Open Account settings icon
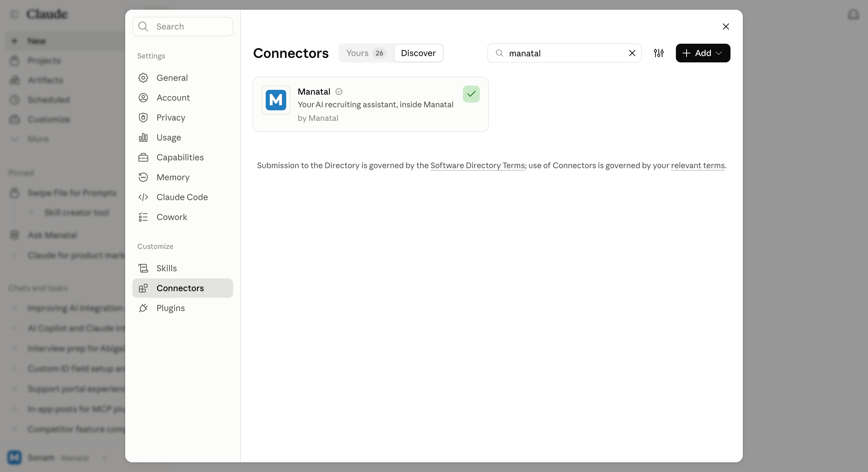 click(143, 98)
